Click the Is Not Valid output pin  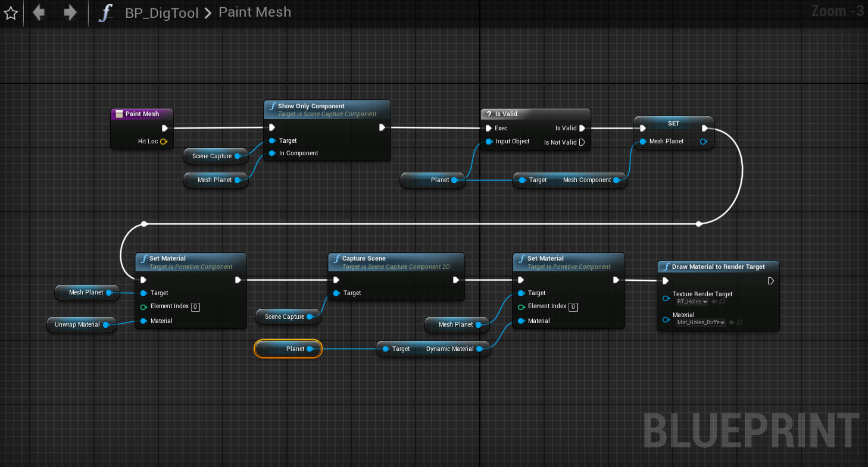click(582, 142)
